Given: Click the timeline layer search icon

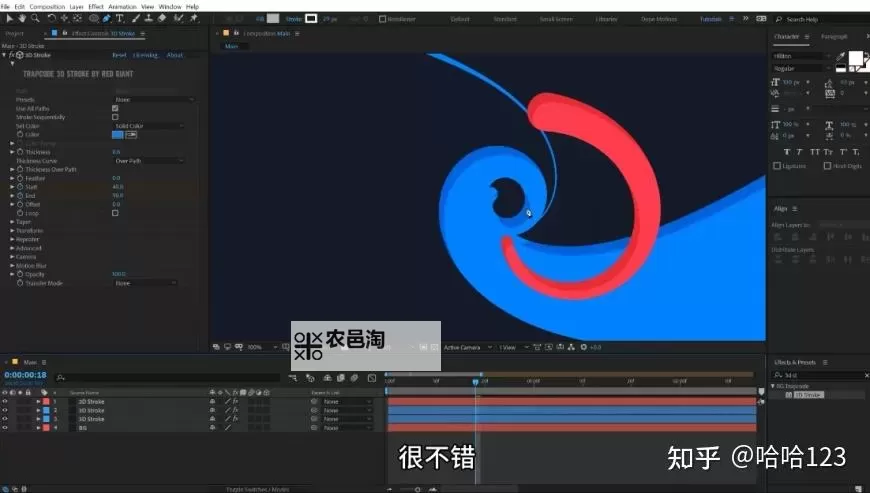Looking at the screenshot, I should (61, 378).
